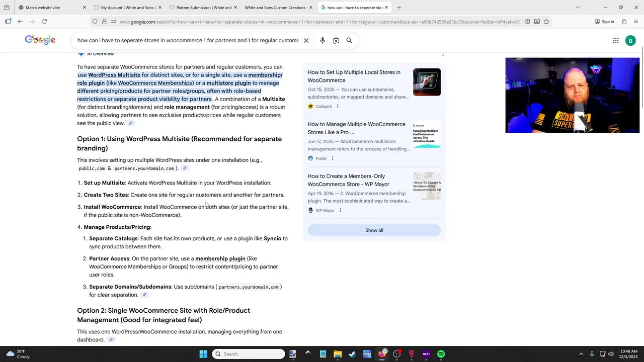Open Putler result thumbnail image

427,134
